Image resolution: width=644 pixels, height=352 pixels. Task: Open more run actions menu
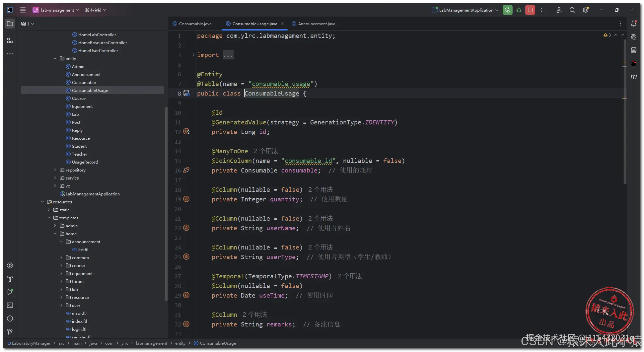point(541,10)
